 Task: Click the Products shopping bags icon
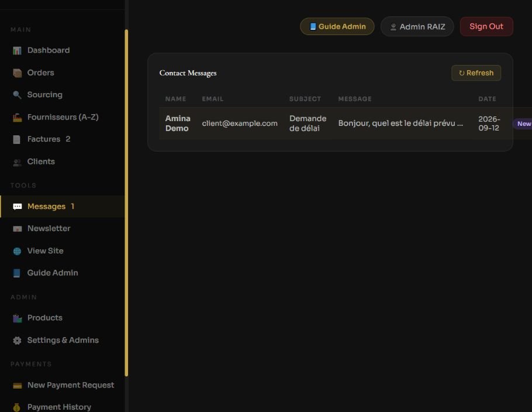(x=17, y=318)
